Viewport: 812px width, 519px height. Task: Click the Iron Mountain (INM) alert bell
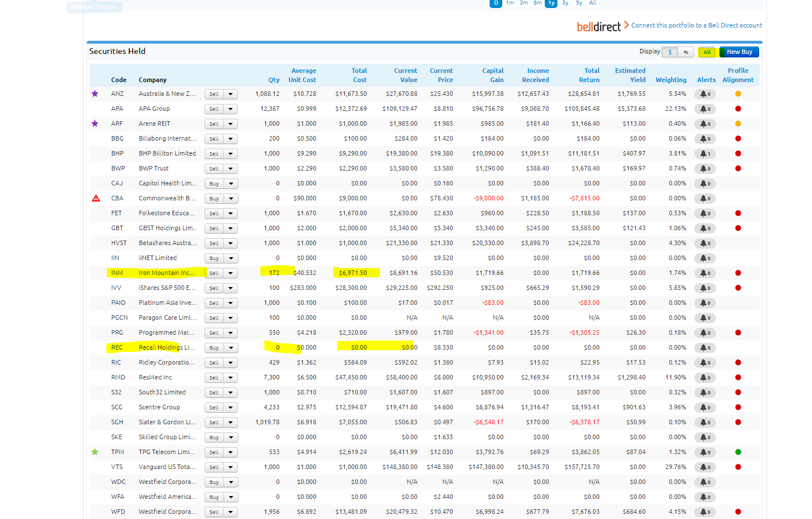point(705,273)
